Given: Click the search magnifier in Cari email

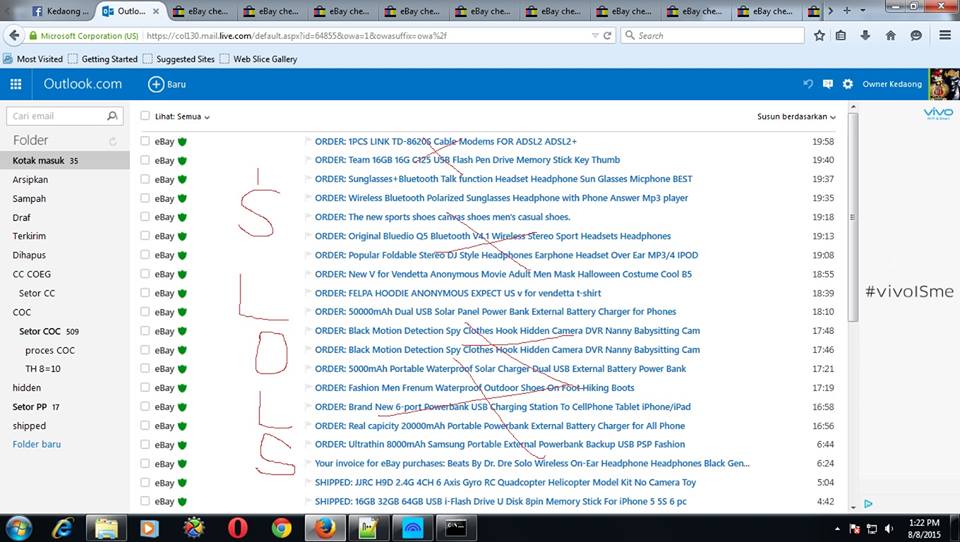Looking at the screenshot, I should 112,116.
